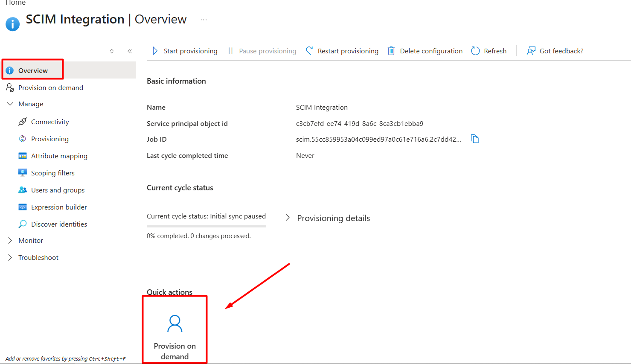Click the Overview info icon in sidebar
The image size is (631, 364).
[x=9, y=70]
